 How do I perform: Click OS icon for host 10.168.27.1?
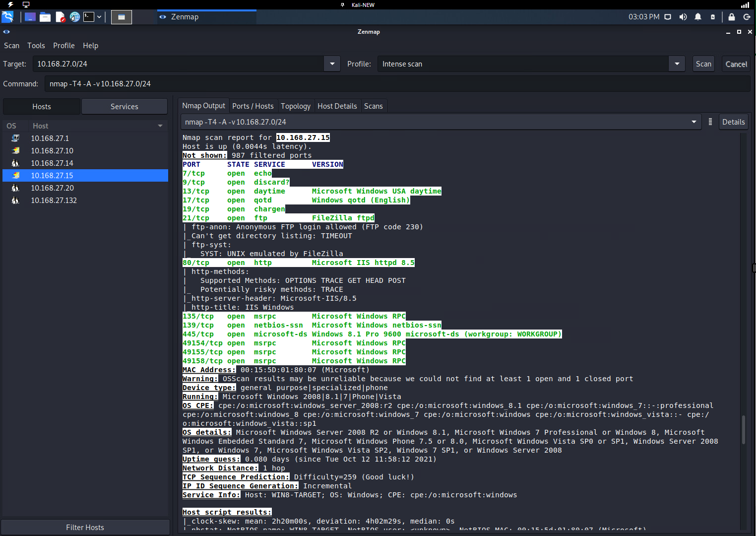pos(15,138)
